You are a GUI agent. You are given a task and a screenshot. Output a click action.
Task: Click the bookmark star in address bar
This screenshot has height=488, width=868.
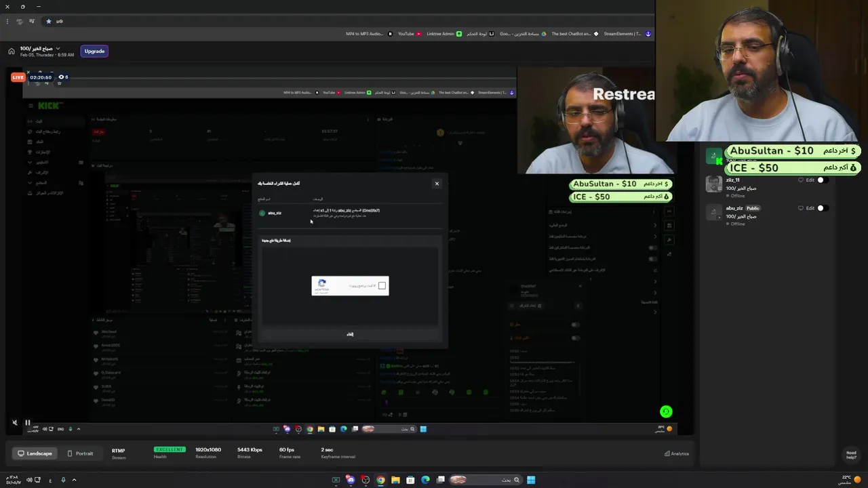[x=48, y=21]
